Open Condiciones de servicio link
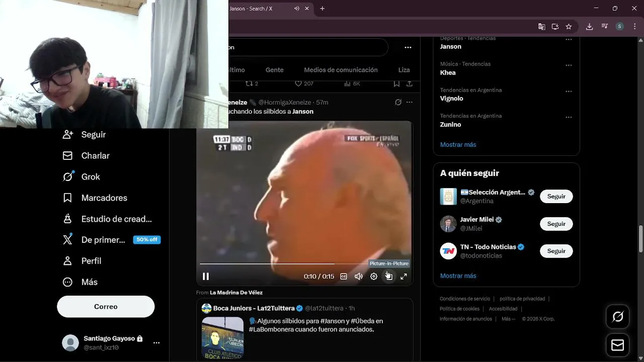Screen dimensions: 644x362 tap(464, 299)
